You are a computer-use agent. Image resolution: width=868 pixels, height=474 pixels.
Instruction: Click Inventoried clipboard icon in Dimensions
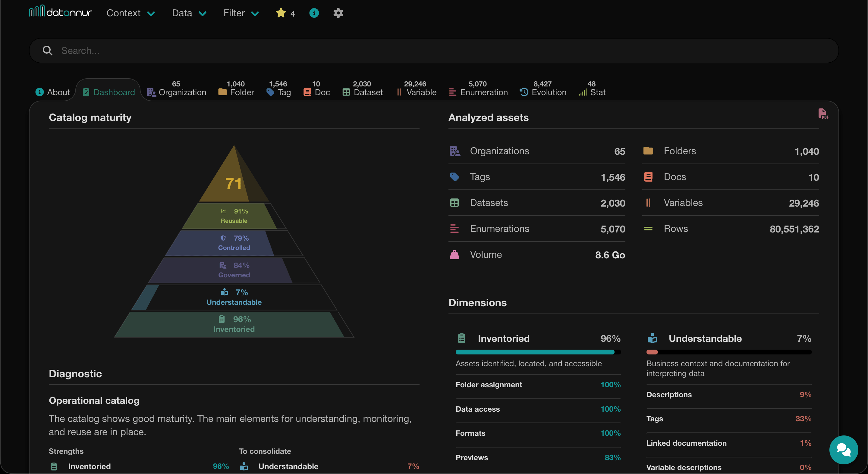point(462,338)
